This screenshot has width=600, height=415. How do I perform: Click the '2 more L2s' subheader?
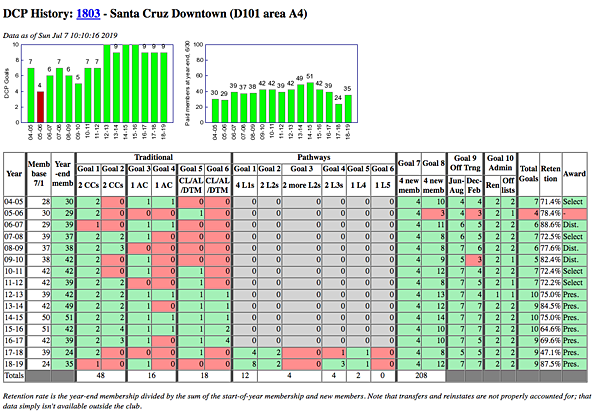(302, 186)
